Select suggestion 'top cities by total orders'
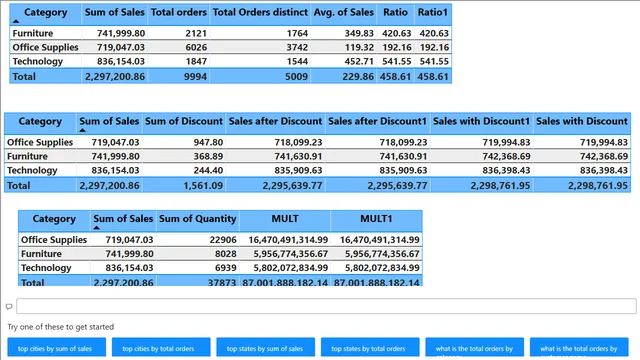Screen dimensions: 640x360 161,348
